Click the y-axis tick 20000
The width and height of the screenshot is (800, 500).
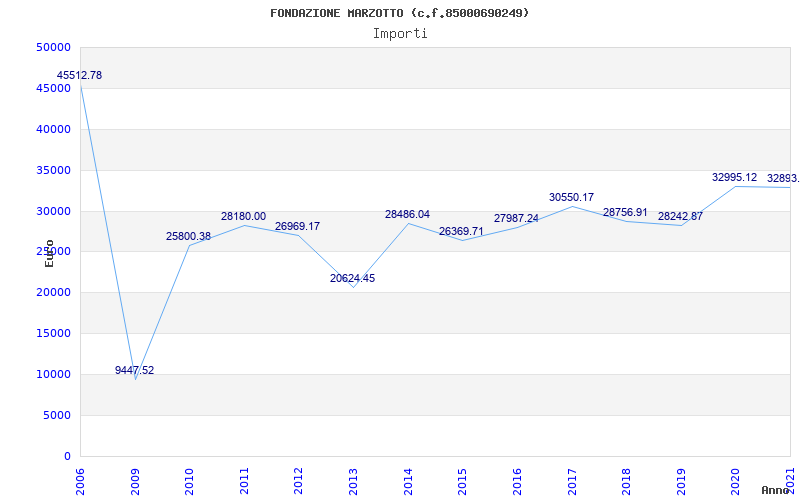pos(53,292)
